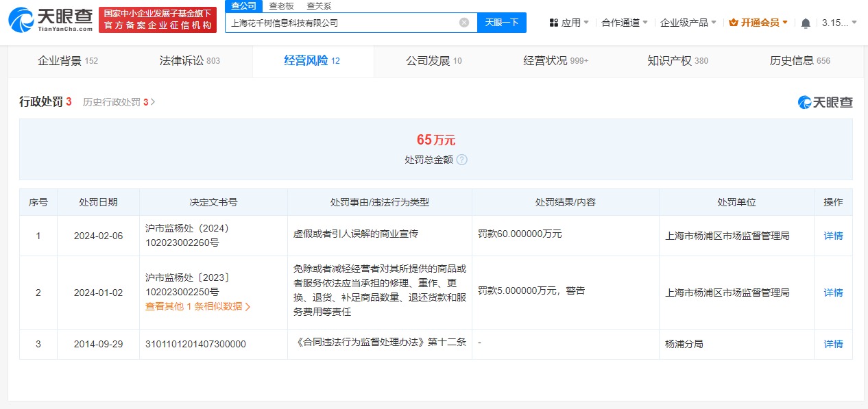Click document number 102023002260号
This screenshot has width=868, height=409.
pos(182,243)
